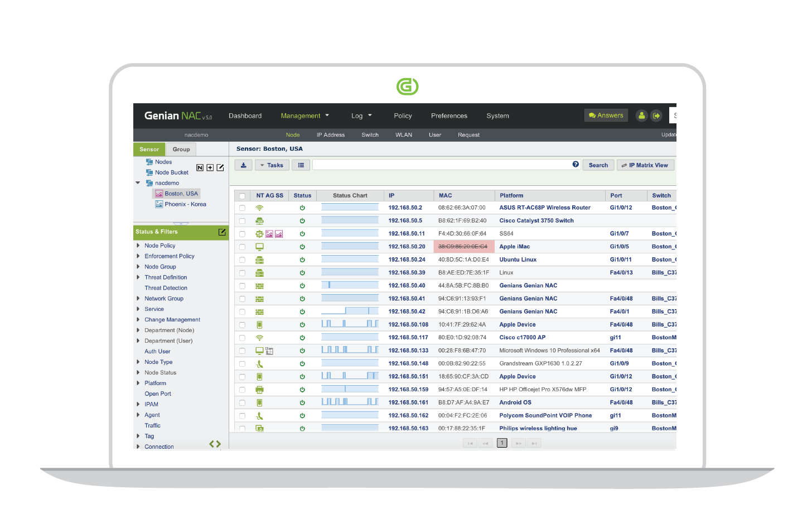Click the N icon beside Node Bucket
This screenshot has width=812, height=528.
200,167
